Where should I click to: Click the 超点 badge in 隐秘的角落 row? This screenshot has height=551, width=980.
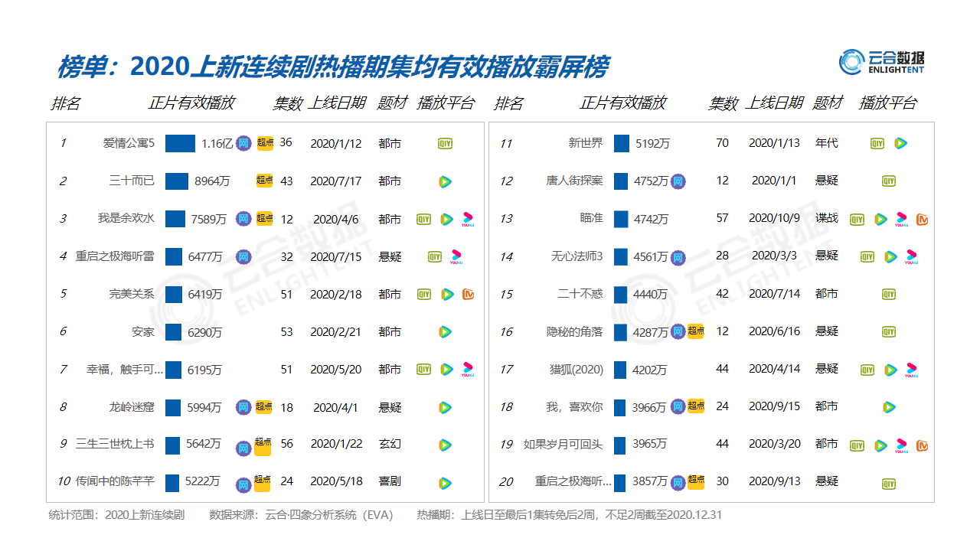coord(696,331)
